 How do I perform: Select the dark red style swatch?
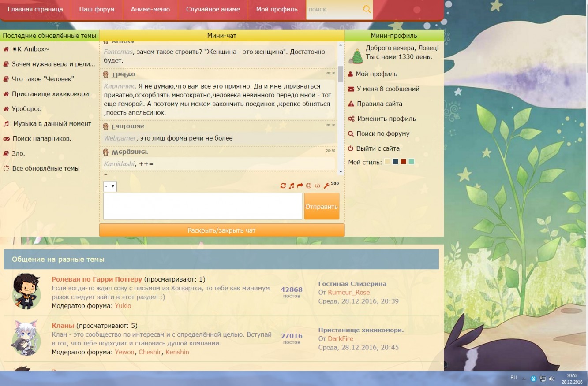(x=403, y=162)
